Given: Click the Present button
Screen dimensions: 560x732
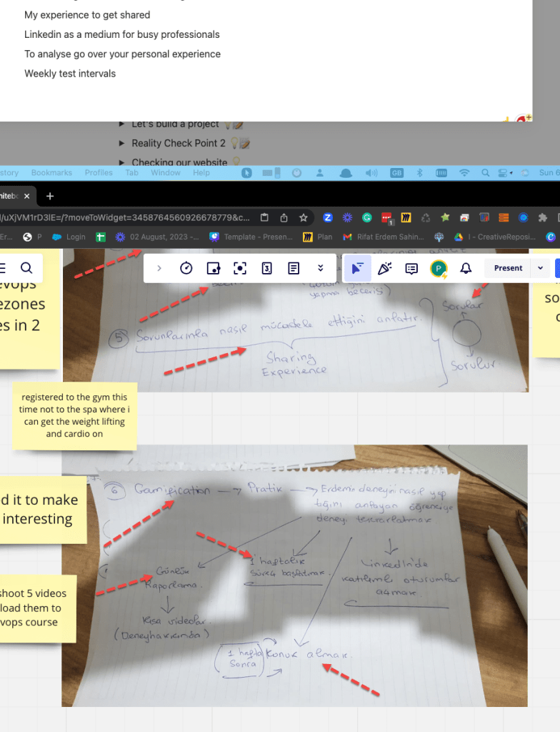Looking at the screenshot, I should tap(508, 268).
